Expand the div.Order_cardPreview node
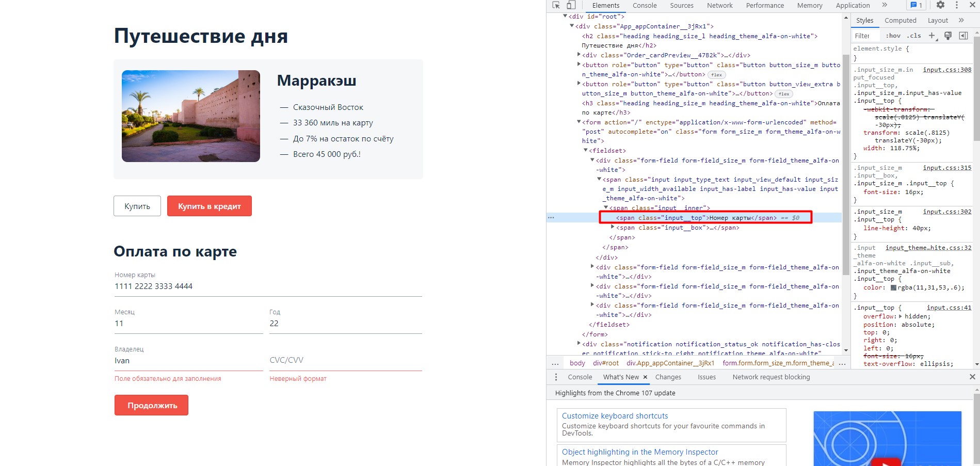 coord(579,55)
